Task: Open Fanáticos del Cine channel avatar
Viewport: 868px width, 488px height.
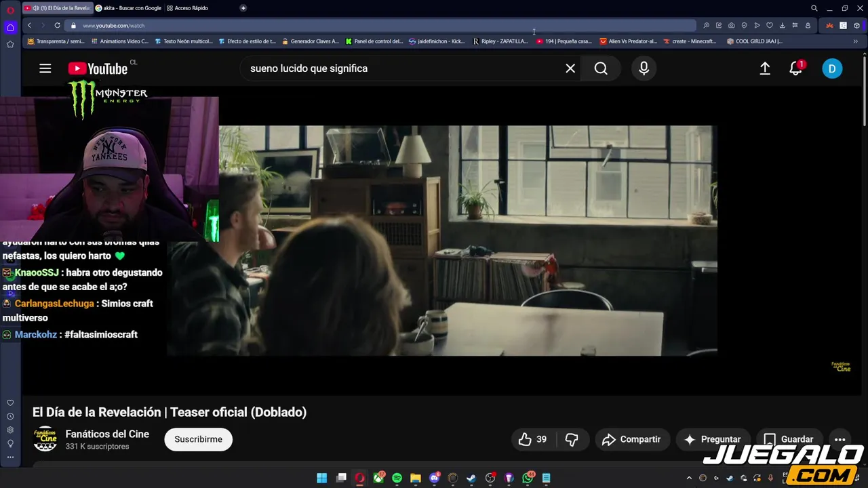Action: pos(45,439)
